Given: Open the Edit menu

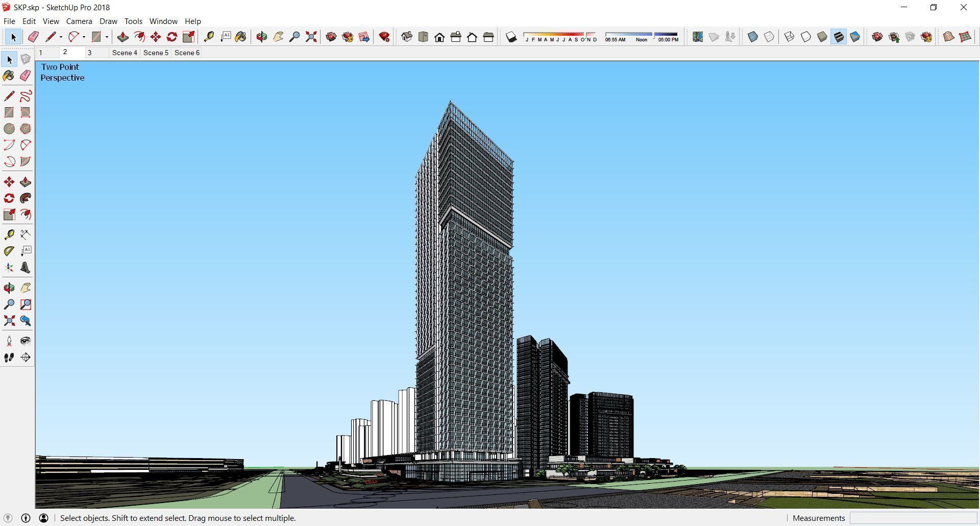Looking at the screenshot, I should 29,21.
